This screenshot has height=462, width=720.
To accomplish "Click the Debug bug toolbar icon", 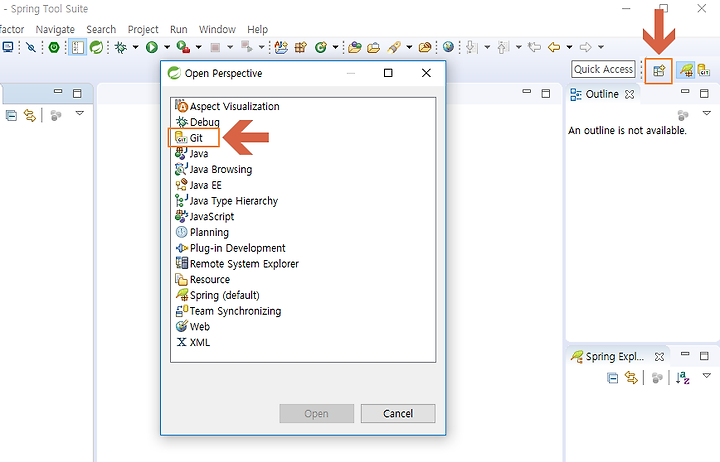I will 121,47.
